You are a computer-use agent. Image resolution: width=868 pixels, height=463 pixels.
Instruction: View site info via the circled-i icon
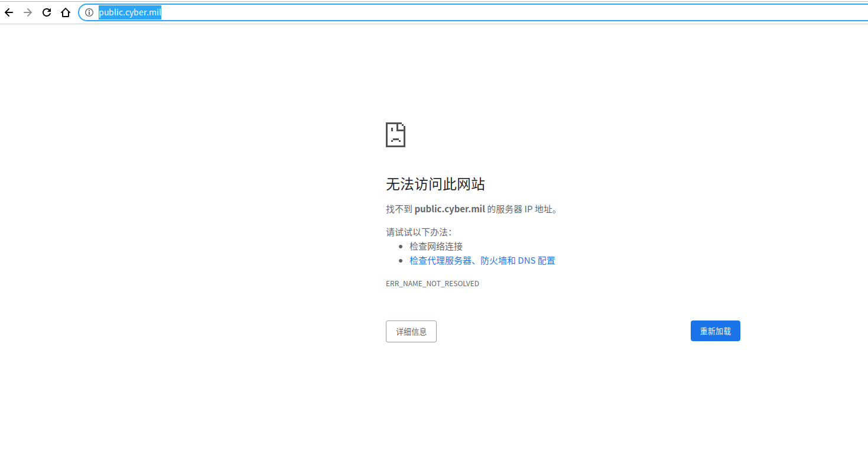(x=89, y=12)
